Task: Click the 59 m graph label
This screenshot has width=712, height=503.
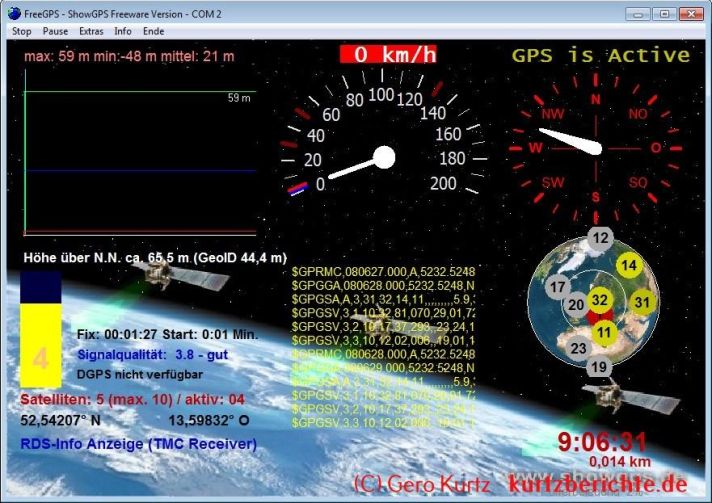Action: pos(239,98)
